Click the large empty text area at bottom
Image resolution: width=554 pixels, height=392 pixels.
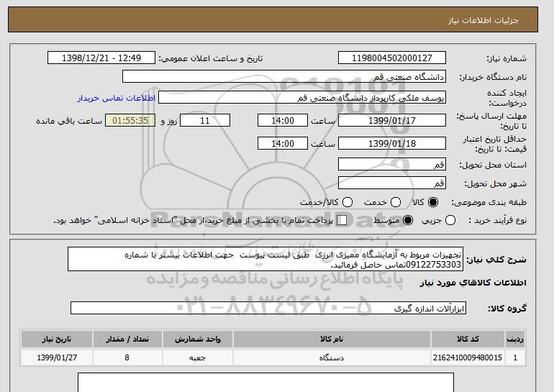[x=265, y=383]
